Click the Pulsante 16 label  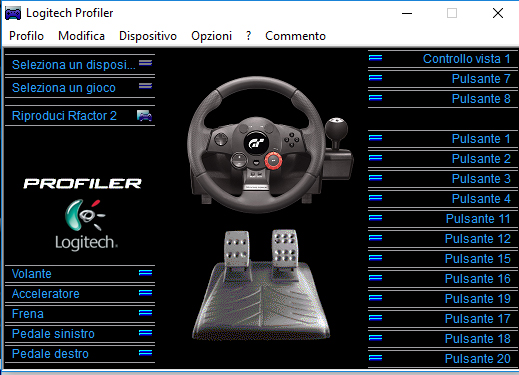[x=478, y=279]
